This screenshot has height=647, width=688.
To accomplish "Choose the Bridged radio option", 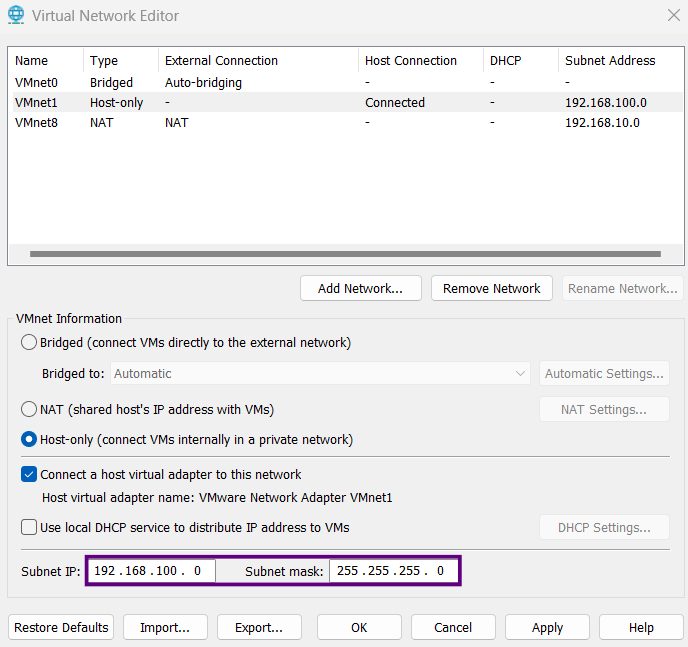I will coord(30,343).
